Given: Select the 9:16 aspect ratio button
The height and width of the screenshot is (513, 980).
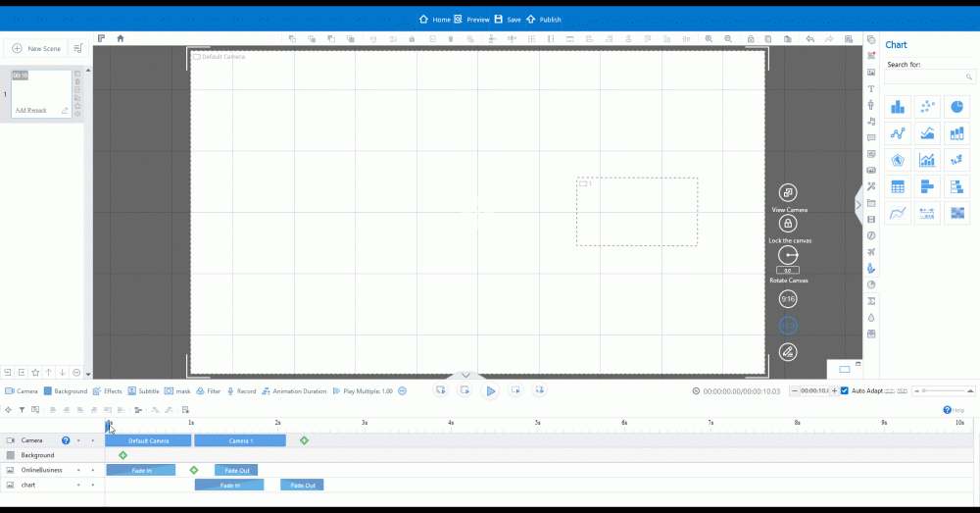Looking at the screenshot, I should point(788,298).
